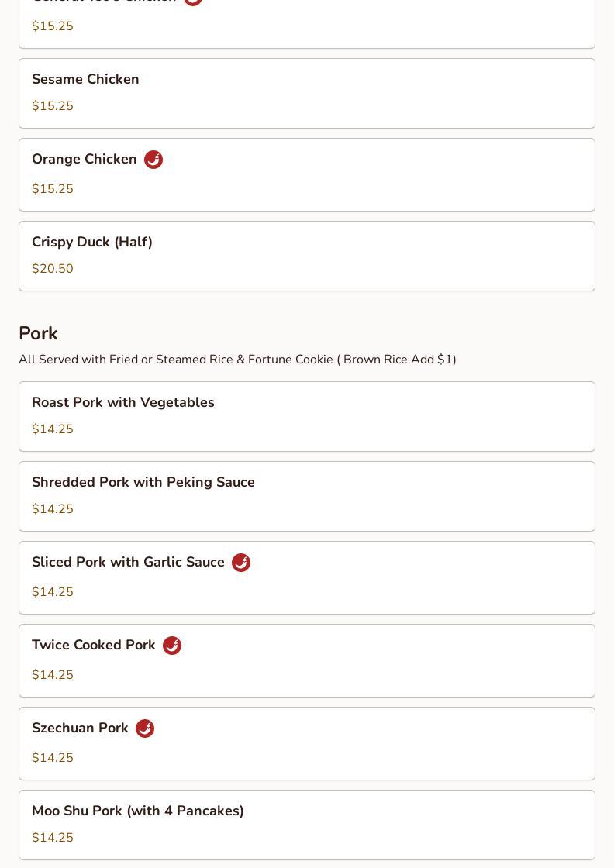Click the $15.25 Sesame Chicken price
The image size is (614, 868).
coord(53,106)
